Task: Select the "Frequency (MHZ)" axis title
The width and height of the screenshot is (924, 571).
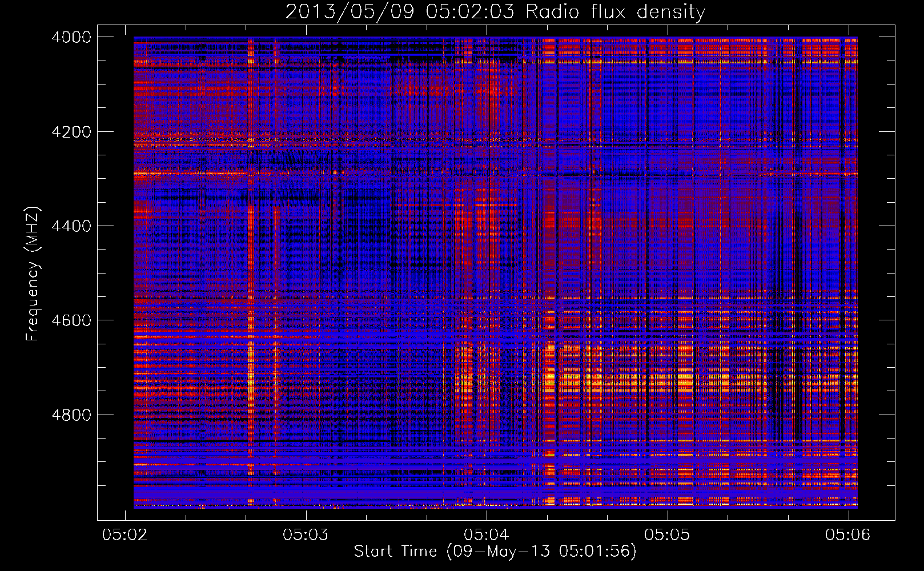Action: (33, 274)
